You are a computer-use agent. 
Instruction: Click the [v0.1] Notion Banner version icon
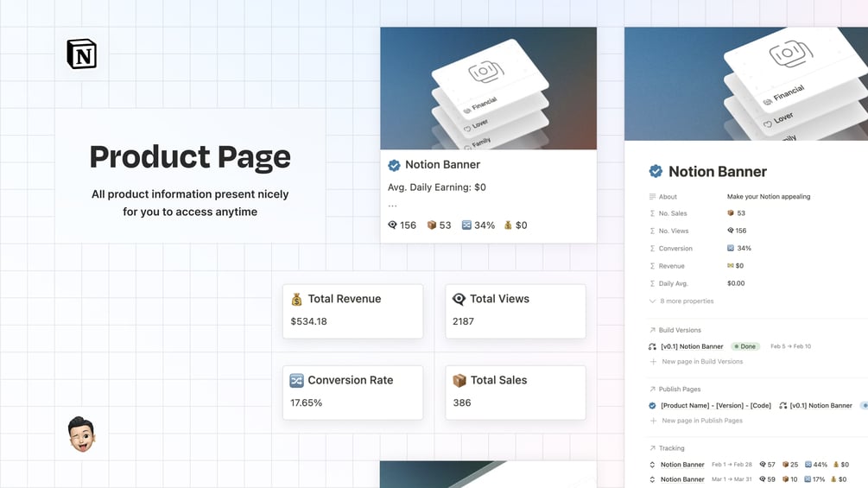click(652, 346)
